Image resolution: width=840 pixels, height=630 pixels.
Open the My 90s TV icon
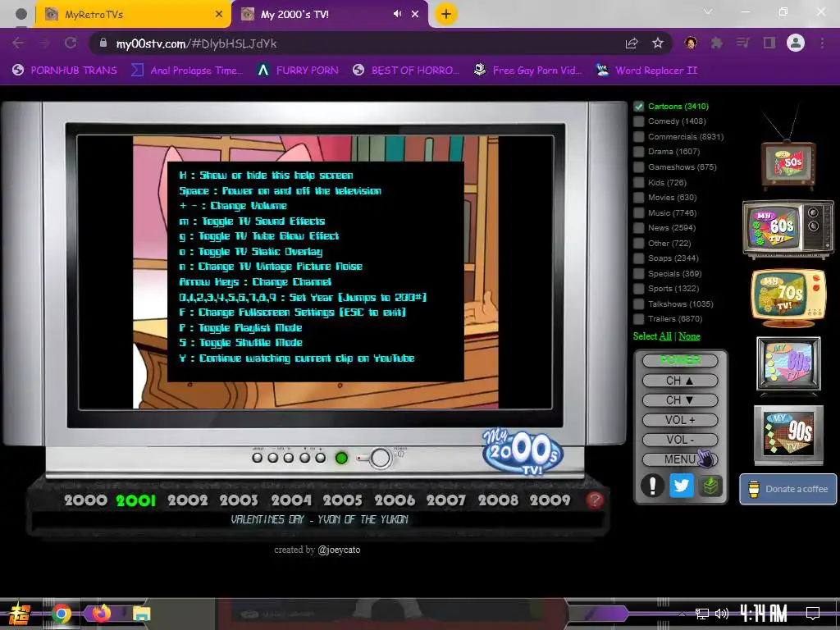point(788,435)
